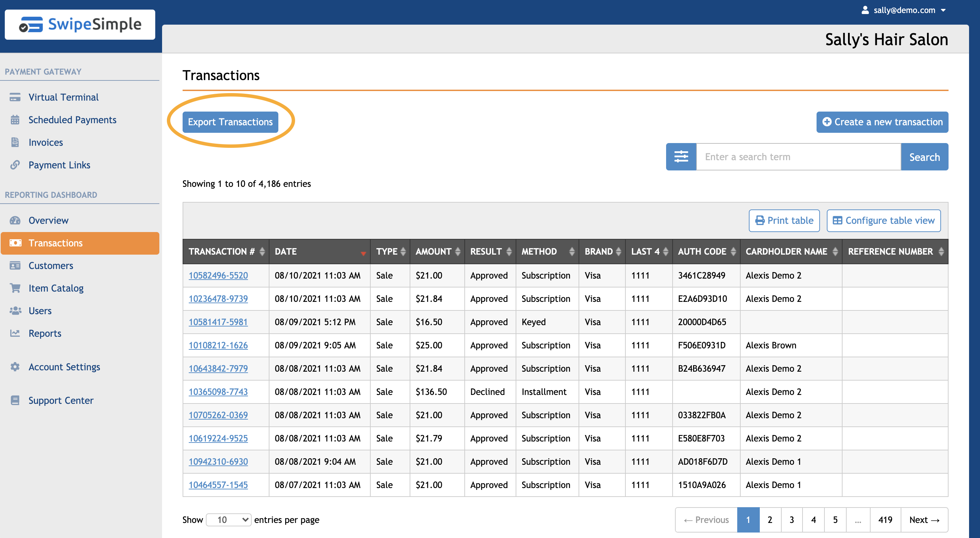This screenshot has width=980, height=538.
Task: Click the Search button
Action: tap(925, 157)
